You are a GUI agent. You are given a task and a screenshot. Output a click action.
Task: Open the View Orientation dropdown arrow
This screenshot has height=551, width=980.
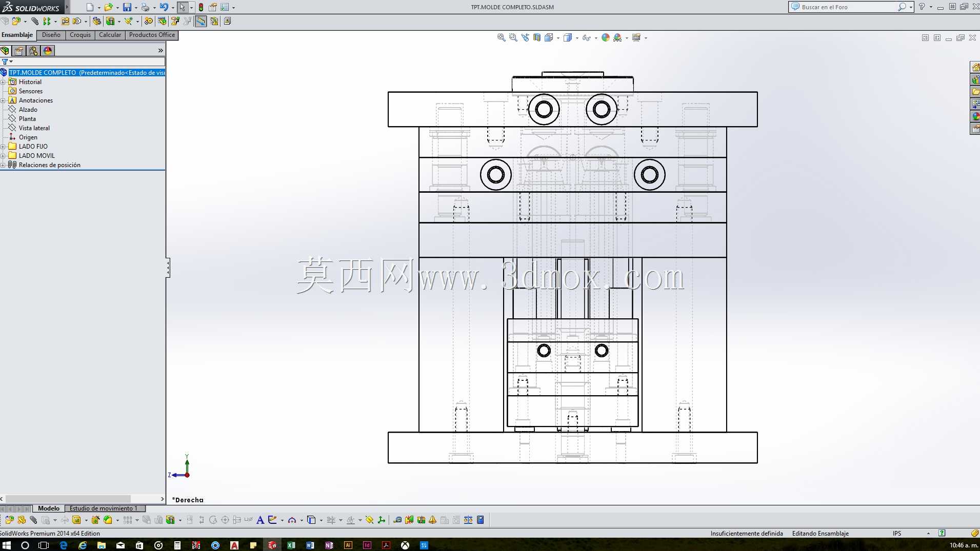tap(558, 38)
